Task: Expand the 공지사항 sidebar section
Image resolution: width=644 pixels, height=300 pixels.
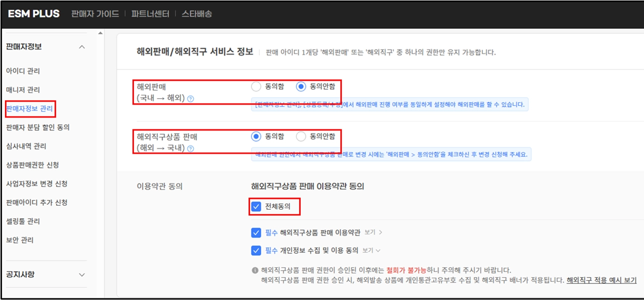Action: pyautogui.click(x=82, y=275)
